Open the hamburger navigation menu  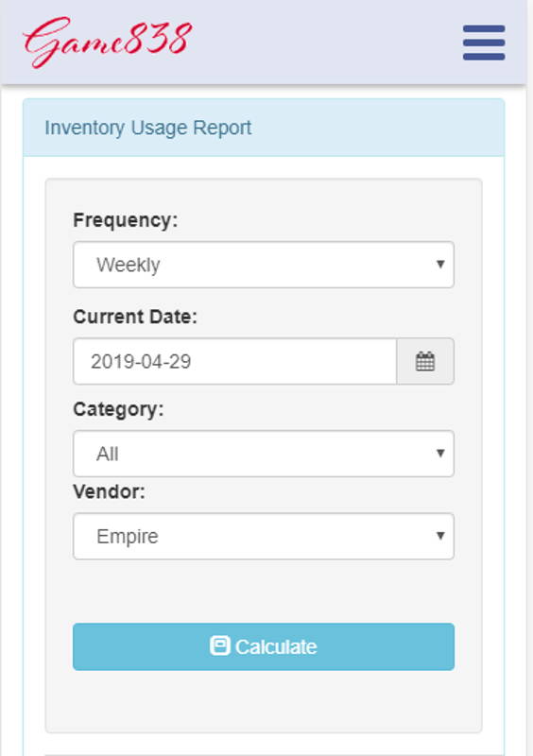484,43
